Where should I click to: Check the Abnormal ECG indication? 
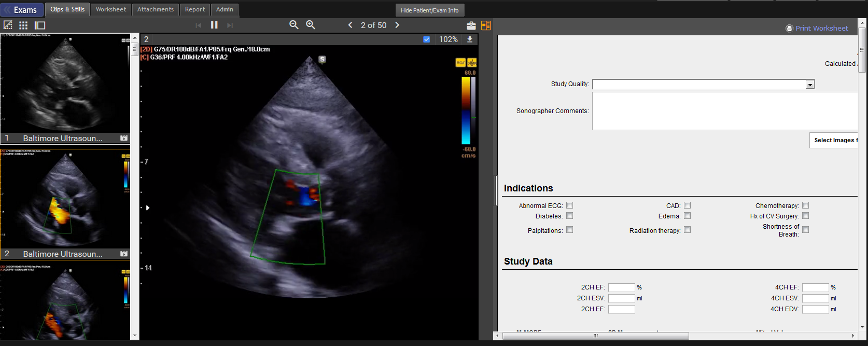[569, 205]
